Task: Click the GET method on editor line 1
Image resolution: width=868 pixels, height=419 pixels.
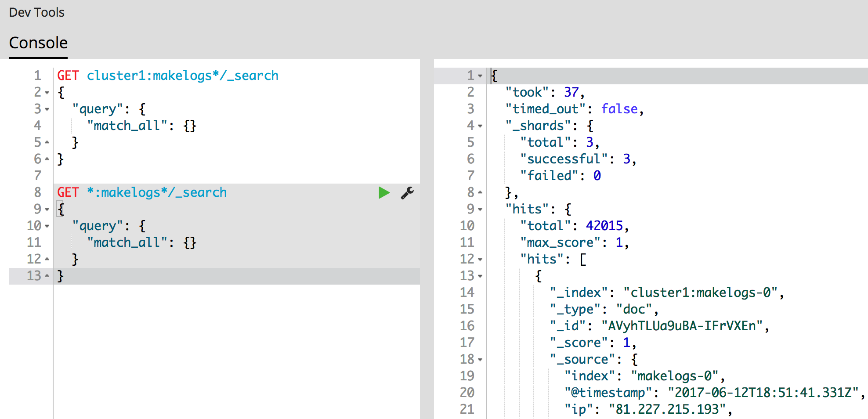Action: click(68, 76)
